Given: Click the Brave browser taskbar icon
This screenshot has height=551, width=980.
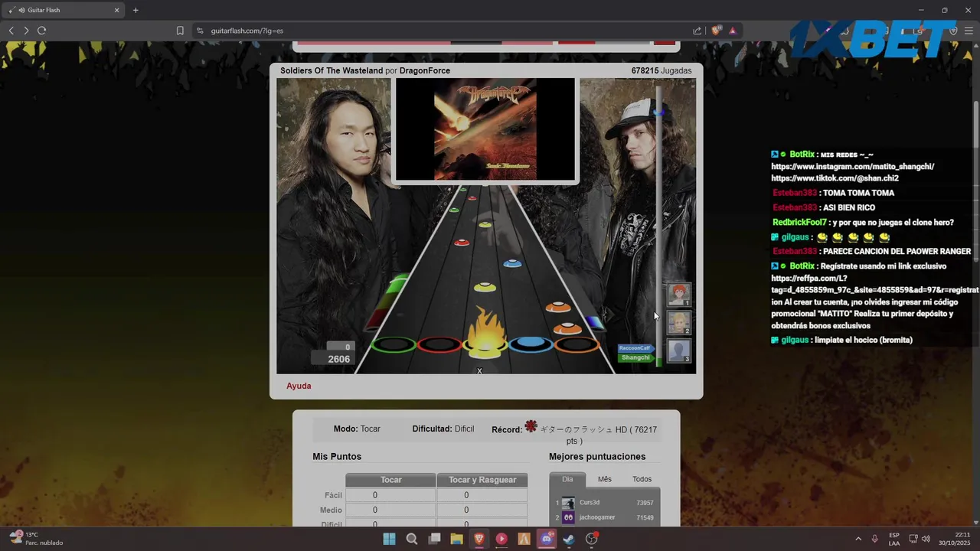Looking at the screenshot, I should [479, 539].
